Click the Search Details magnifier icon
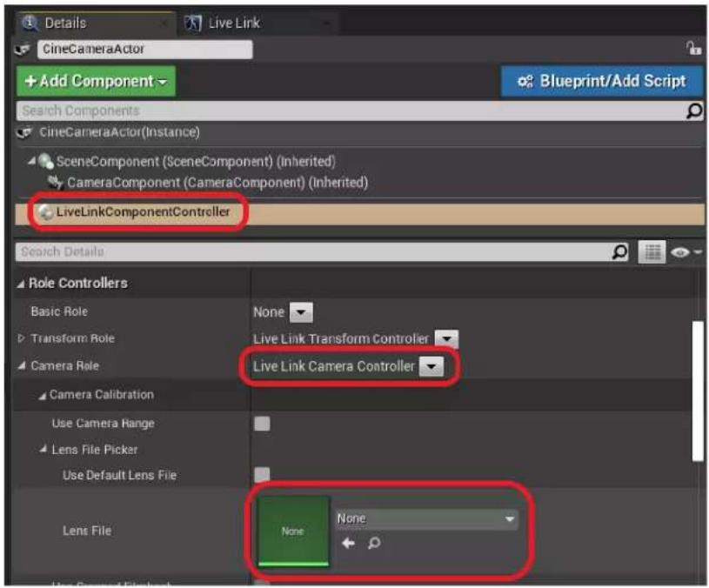This screenshot has height=588, width=709. coord(619,251)
